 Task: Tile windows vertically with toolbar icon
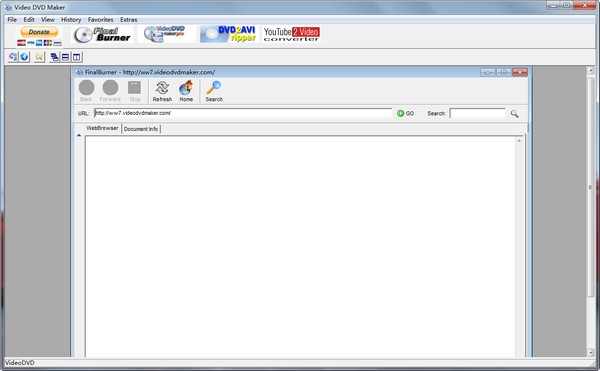[x=77, y=57]
